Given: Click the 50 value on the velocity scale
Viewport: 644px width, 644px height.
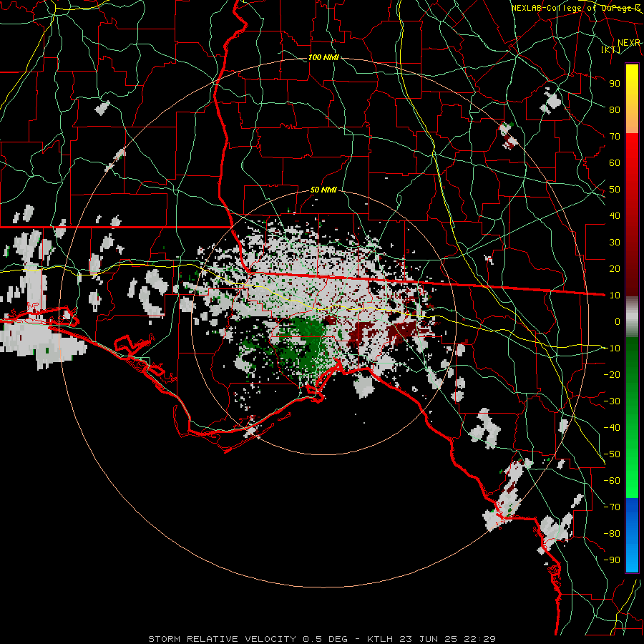Looking at the screenshot, I should pyautogui.click(x=615, y=190).
